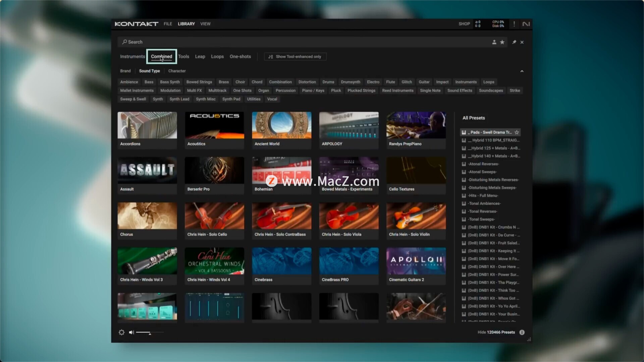Toggle Show Tool-enhanced only
The height and width of the screenshot is (362, 644).
point(295,57)
